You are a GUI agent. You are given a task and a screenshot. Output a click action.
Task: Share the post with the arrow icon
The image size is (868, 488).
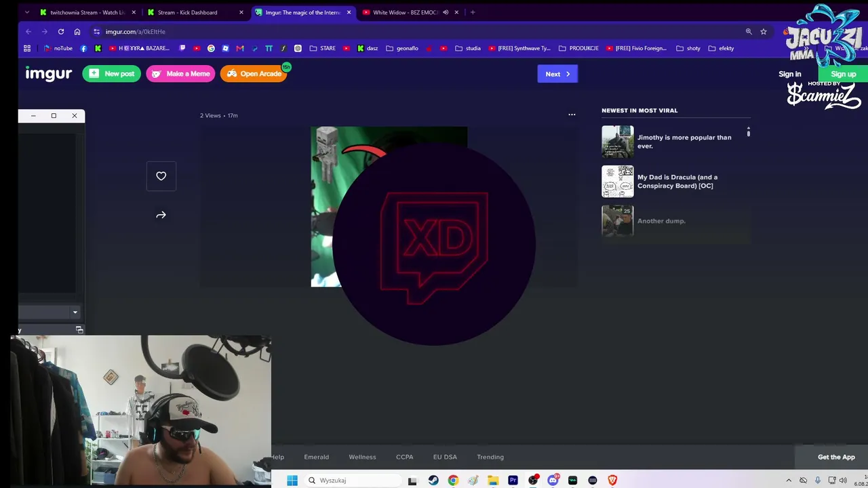coord(161,215)
